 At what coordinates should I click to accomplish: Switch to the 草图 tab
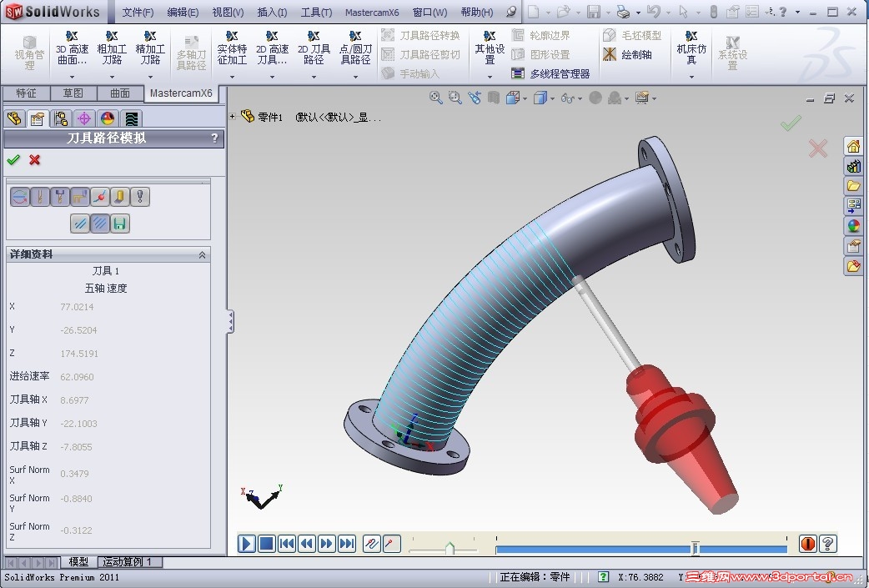[73, 93]
